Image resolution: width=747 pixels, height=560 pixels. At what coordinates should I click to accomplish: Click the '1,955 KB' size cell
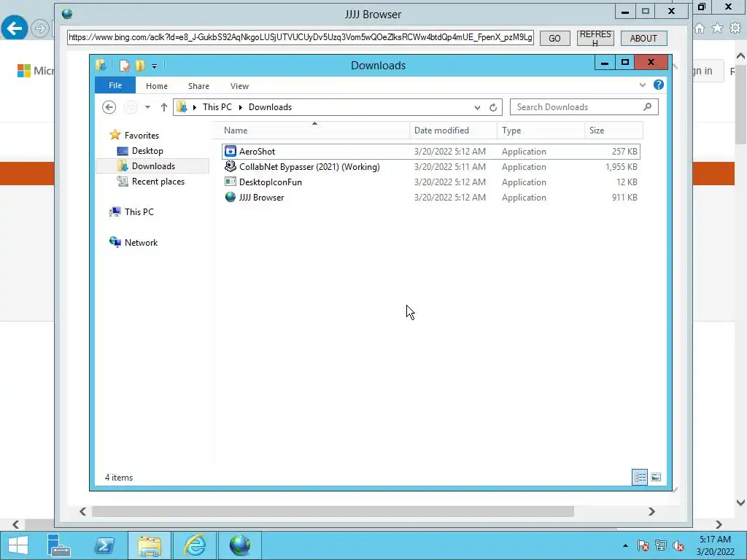coord(622,167)
